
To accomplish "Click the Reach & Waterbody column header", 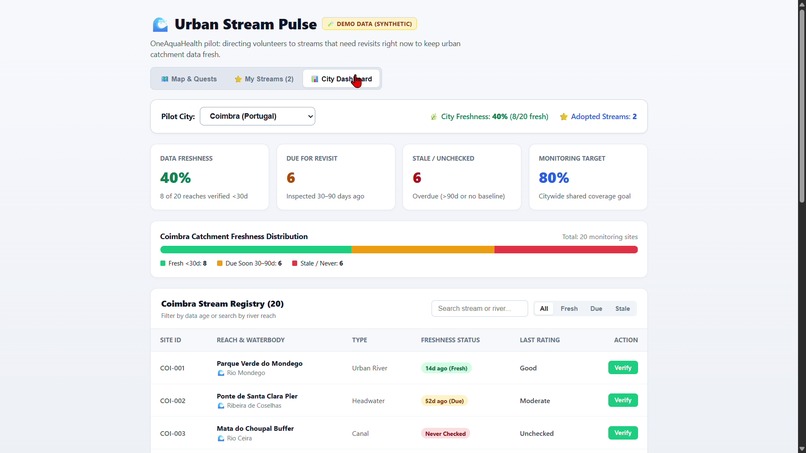I will coord(250,340).
